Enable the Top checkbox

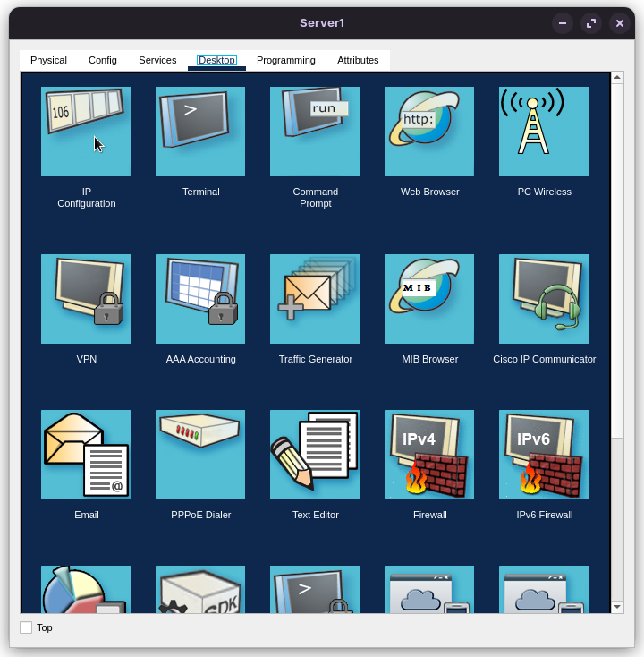[x=26, y=627]
